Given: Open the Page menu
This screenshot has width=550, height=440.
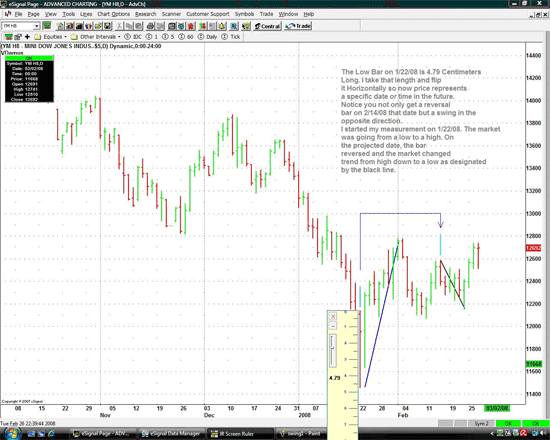Looking at the screenshot, I should (33, 14).
